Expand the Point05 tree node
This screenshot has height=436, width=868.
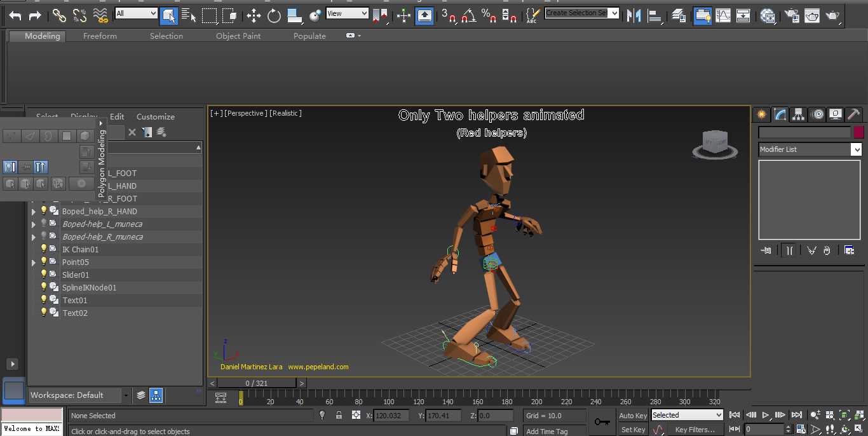pos(34,262)
